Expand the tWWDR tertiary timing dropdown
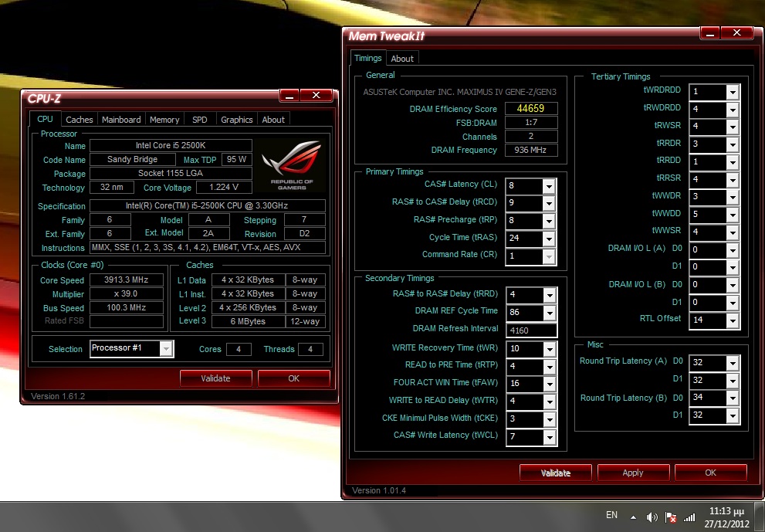Viewport: 765px width, 532px height. coord(733,197)
